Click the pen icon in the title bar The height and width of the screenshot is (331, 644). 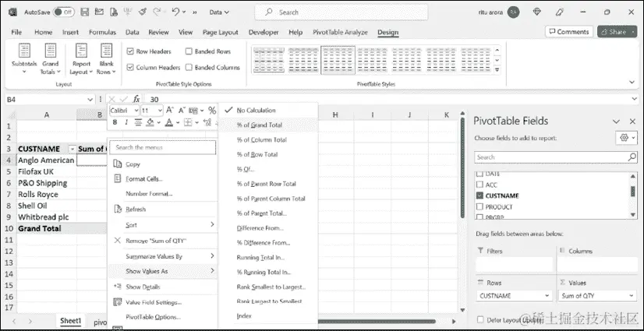tap(560, 12)
